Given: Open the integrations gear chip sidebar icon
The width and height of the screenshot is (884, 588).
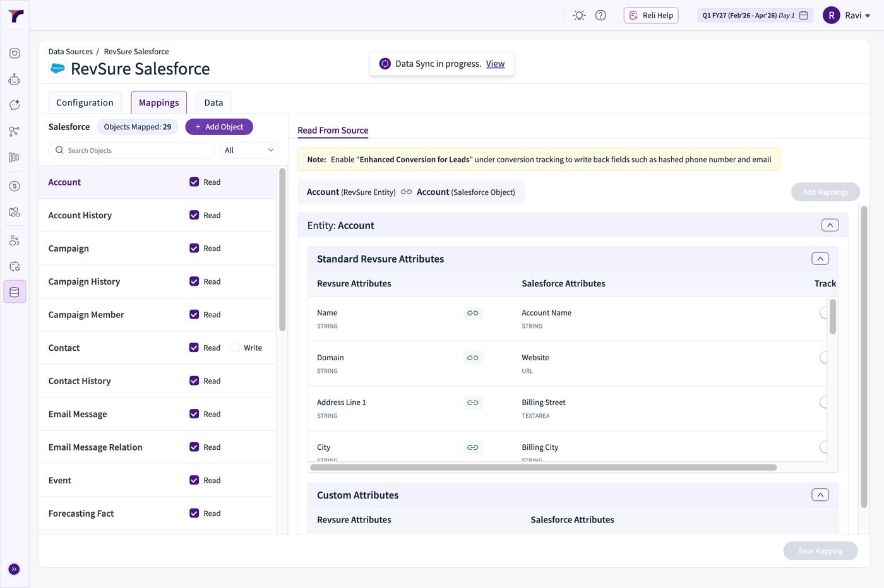Looking at the screenshot, I should pyautogui.click(x=15, y=266).
